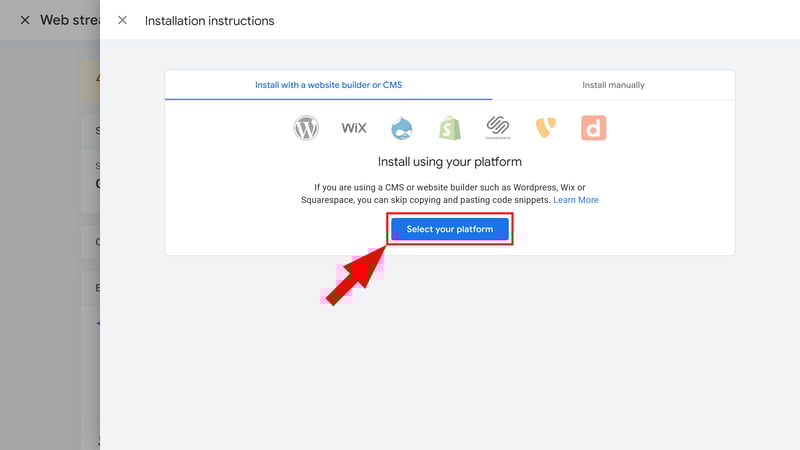Click the Squarespace logo icon
The height and width of the screenshot is (450, 800).
498,128
